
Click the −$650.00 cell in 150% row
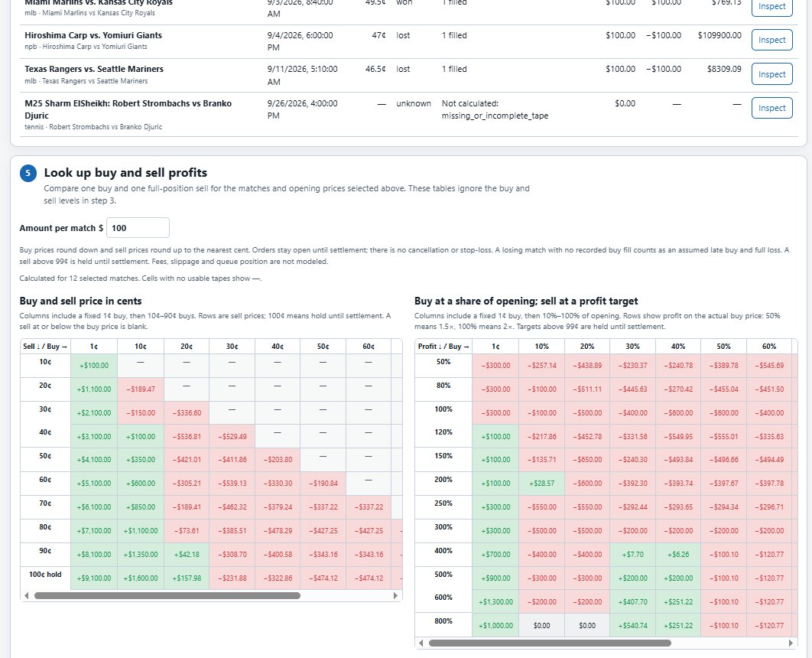[587, 460]
